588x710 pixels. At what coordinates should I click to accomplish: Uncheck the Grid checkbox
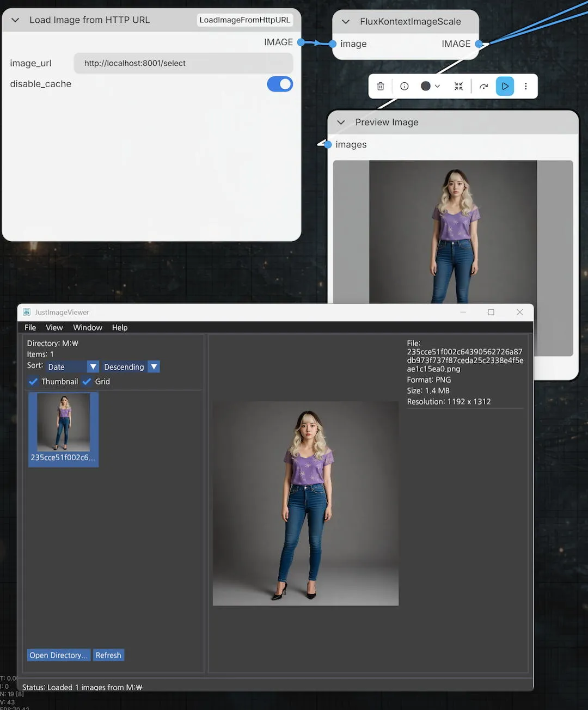tap(87, 381)
